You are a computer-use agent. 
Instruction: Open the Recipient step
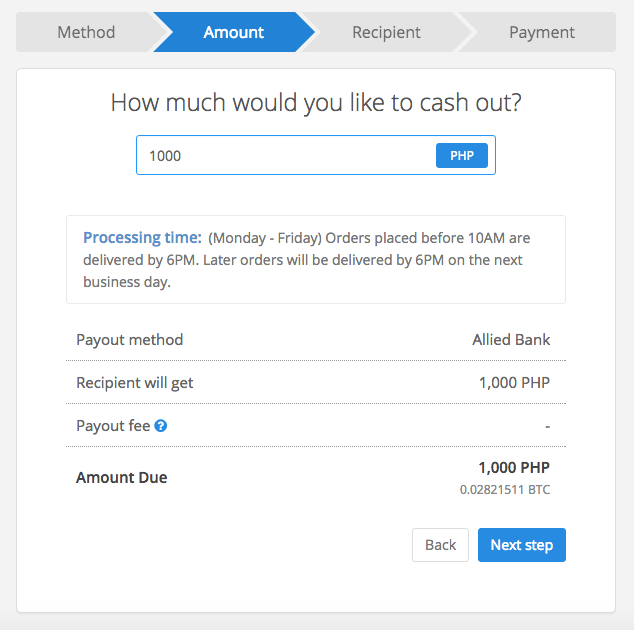click(386, 32)
